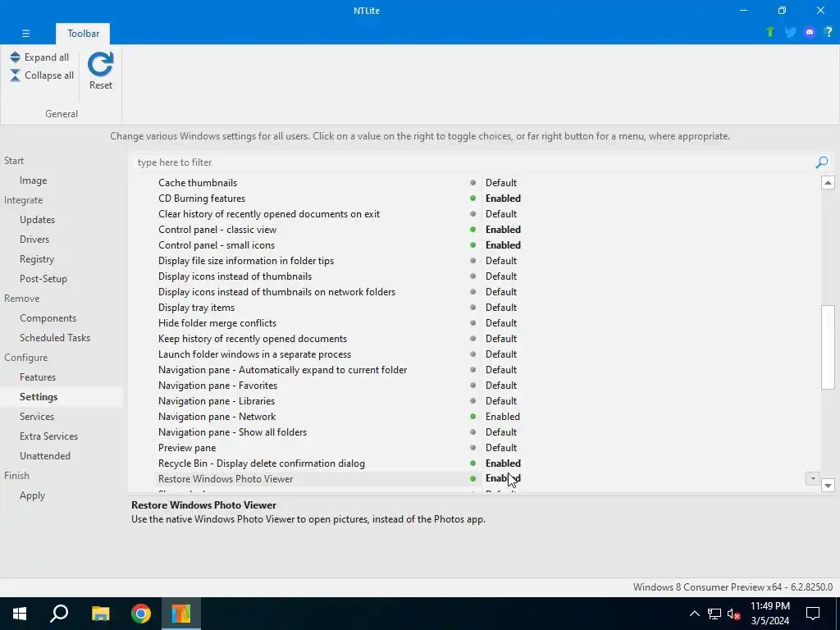Select the Toolbar tab
840x630 pixels.
(x=83, y=33)
